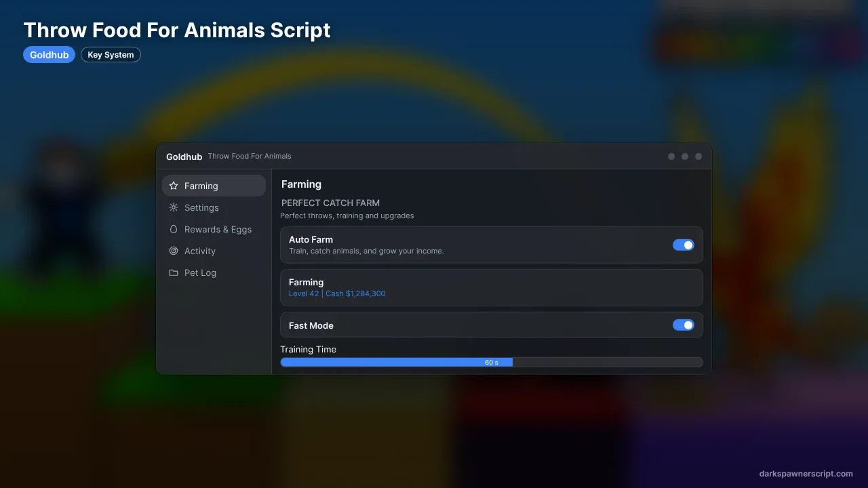
Task: Turn off the Fast Mode toggle
Action: point(684,325)
